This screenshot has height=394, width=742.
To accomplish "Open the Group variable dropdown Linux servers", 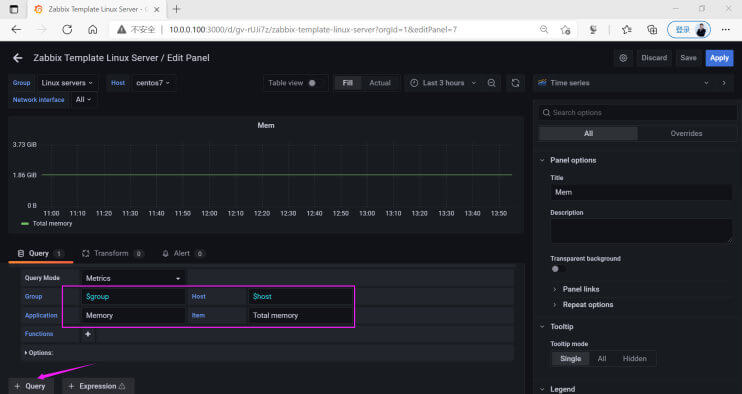I will [67, 83].
